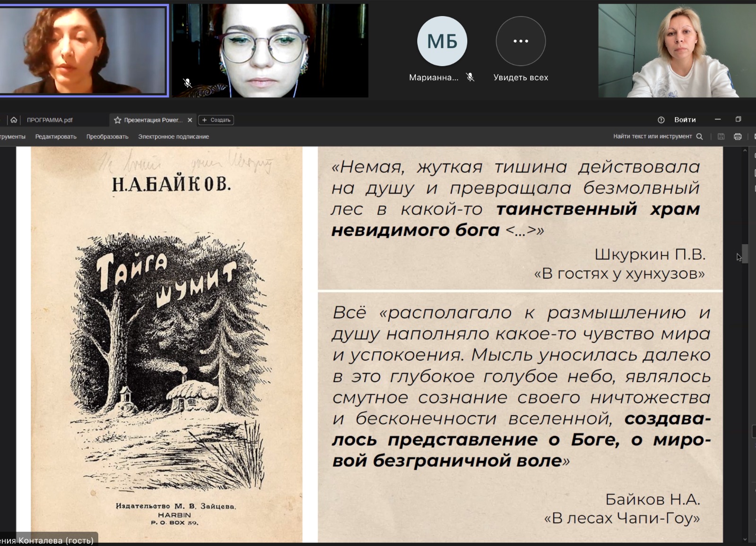Click Марианна's muted microphone icon
The image size is (756, 546).
point(470,77)
